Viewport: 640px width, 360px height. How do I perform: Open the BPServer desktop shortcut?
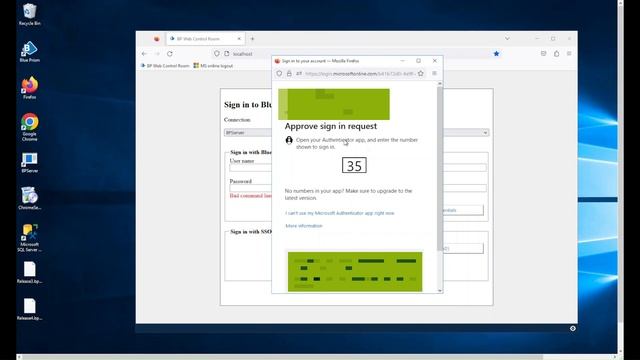[x=29, y=162]
